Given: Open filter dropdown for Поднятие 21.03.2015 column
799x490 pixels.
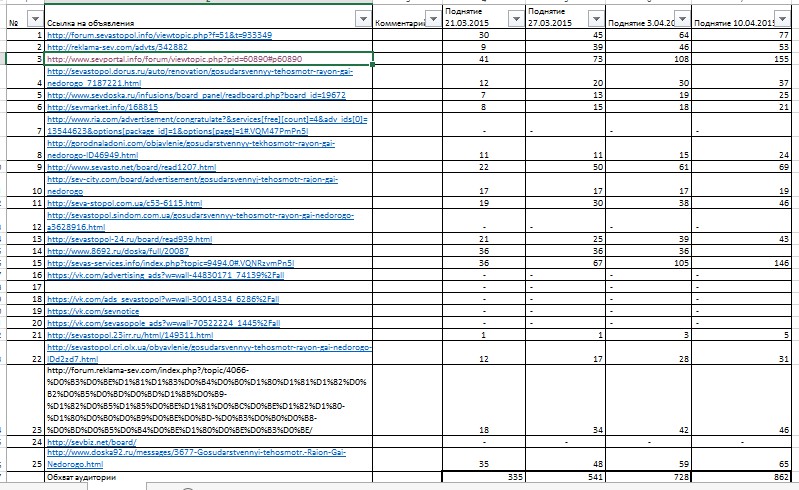Looking at the screenshot, I should pyautogui.click(x=516, y=19).
